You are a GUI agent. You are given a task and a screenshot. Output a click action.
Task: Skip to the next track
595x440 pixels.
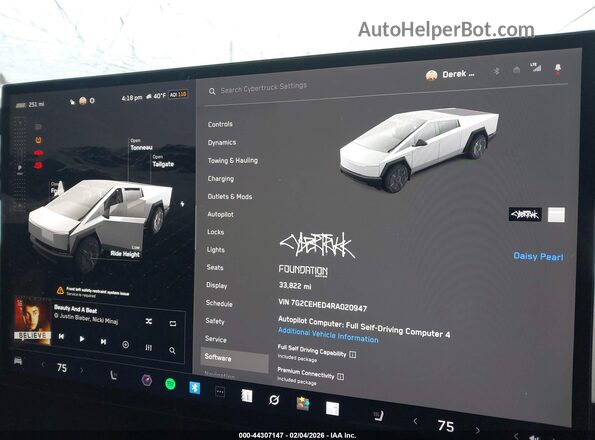(x=103, y=341)
